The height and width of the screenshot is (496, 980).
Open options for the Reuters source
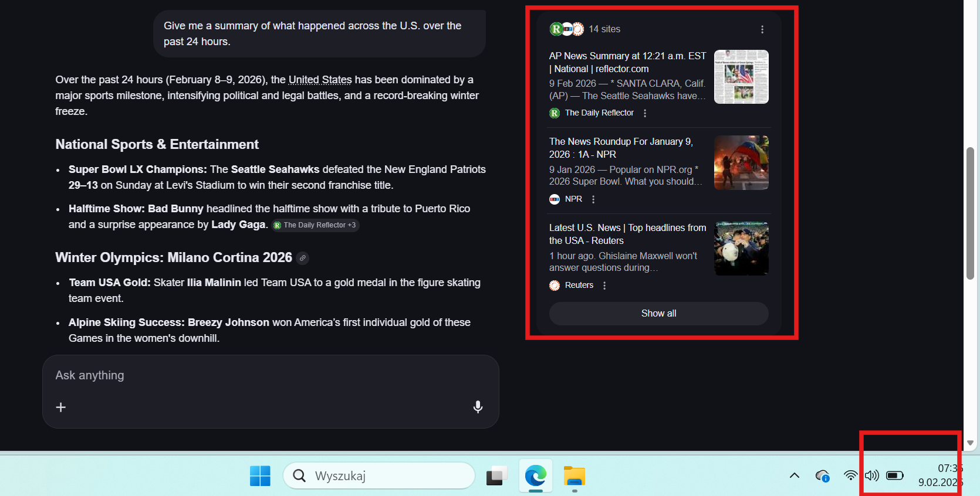pos(604,286)
